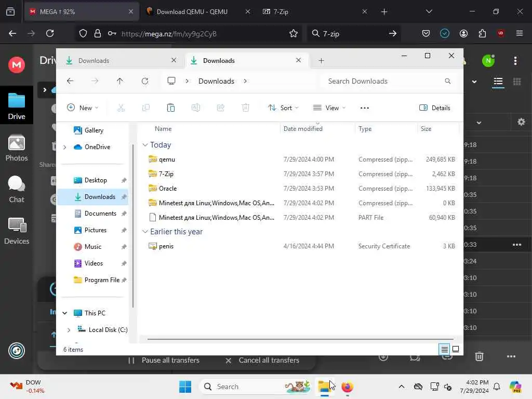Switch Explorer to details list view icon
The width and height of the screenshot is (532, 399).
coord(445,349)
